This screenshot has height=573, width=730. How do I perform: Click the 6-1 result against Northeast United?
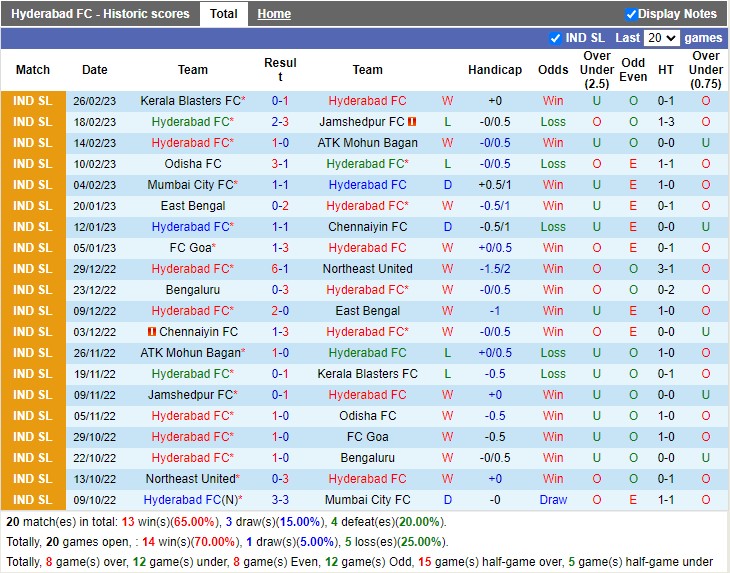click(x=280, y=269)
